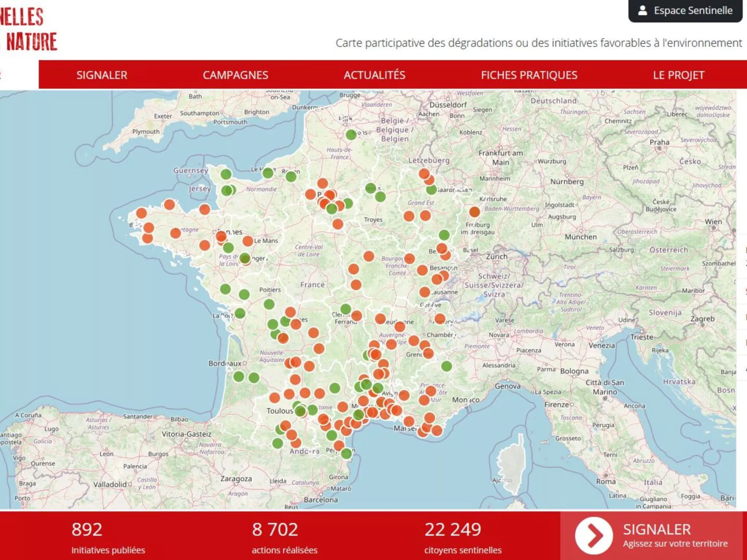This screenshot has height=560, width=747.
Task: Select the green marker east of Guernsey
Action: [226, 174]
